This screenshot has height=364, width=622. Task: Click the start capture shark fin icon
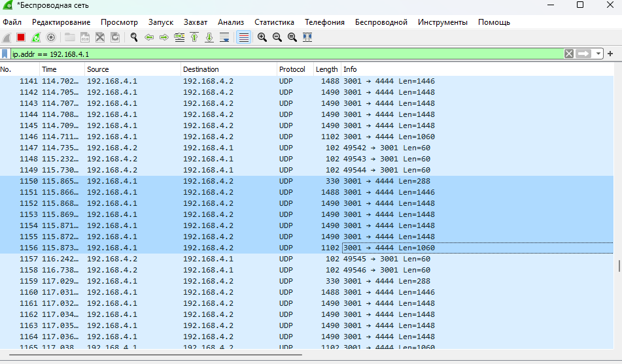[x=7, y=37]
